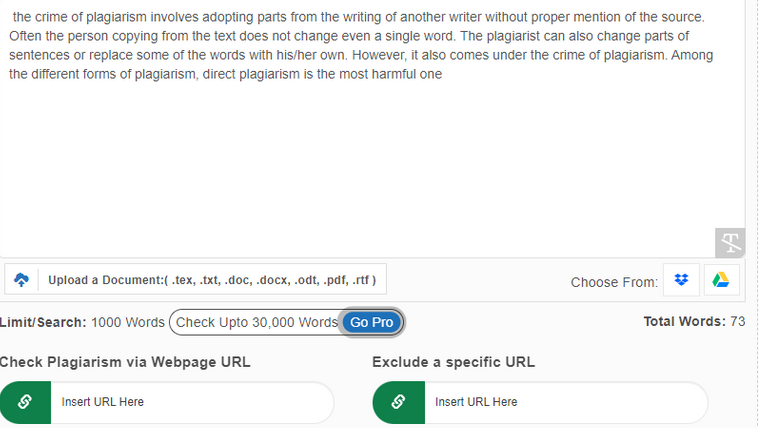768x428 pixels.
Task: Click green link icon beside Check Plagiarism URL
Action: tap(25, 402)
